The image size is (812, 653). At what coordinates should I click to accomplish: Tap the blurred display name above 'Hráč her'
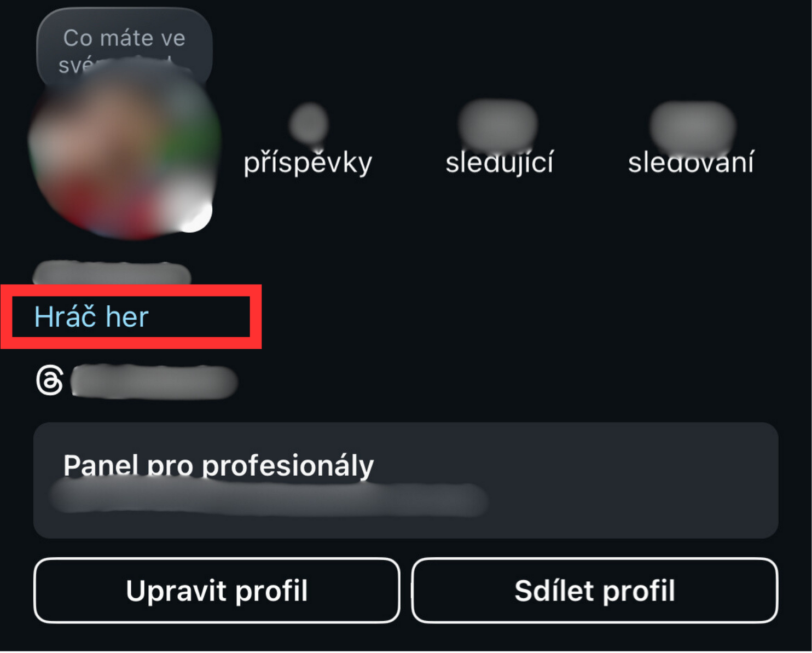[x=112, y=273]
